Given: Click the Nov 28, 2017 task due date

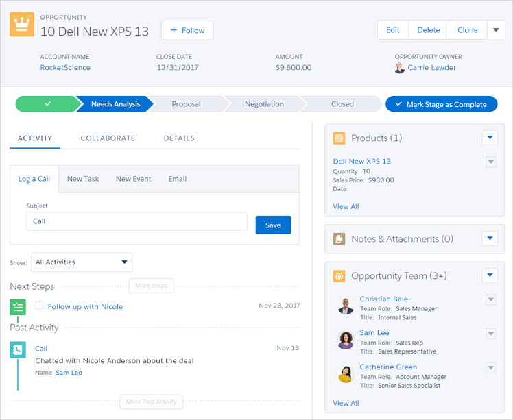Looking at the screenshot, I should tap(279, 306).
